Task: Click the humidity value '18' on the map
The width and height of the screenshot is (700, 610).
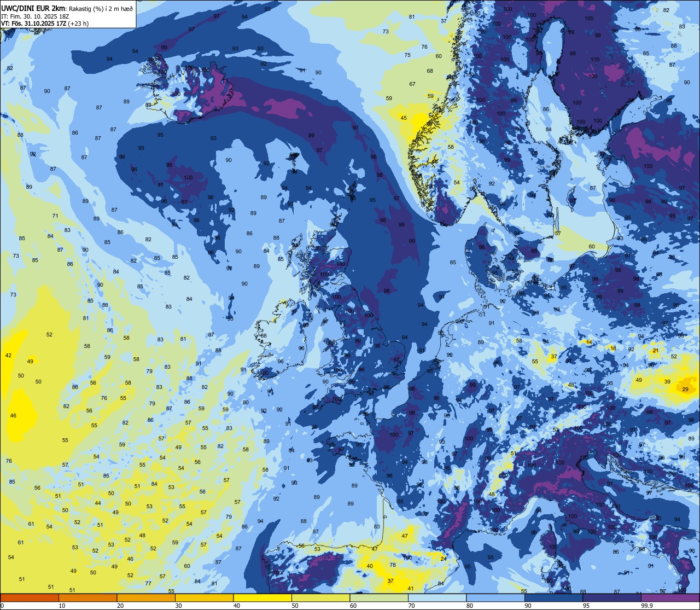Action: coord(613,348)
